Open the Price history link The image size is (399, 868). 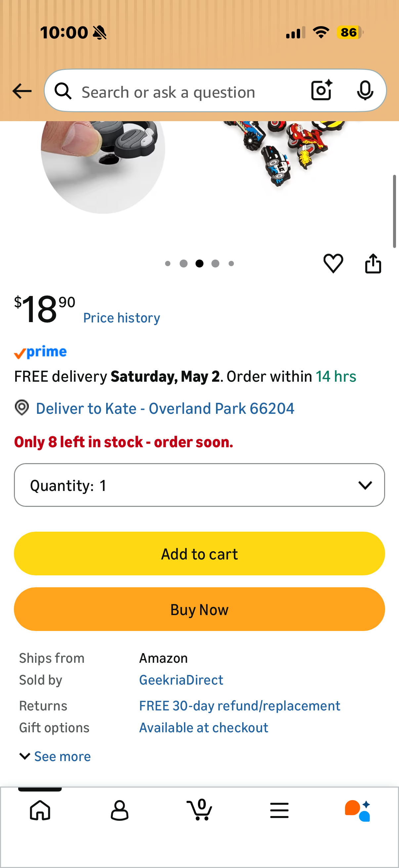(x=121, y=318)
